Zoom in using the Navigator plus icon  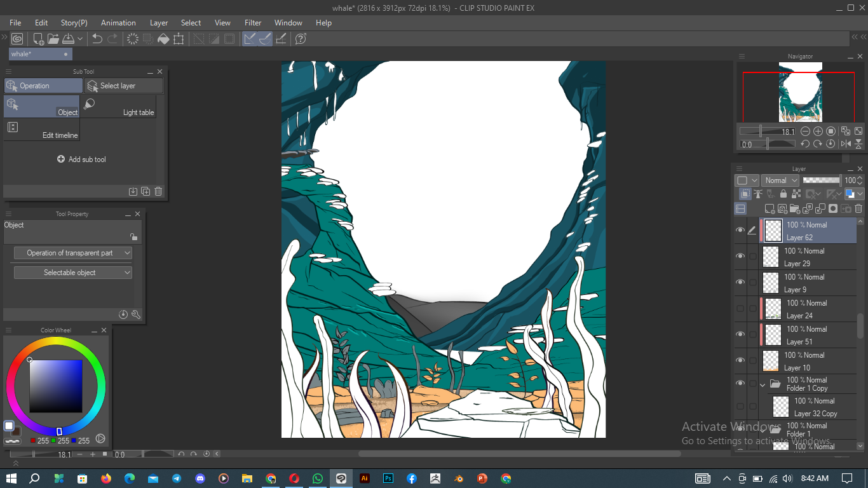pyautogui.click(x=818, y=132)
